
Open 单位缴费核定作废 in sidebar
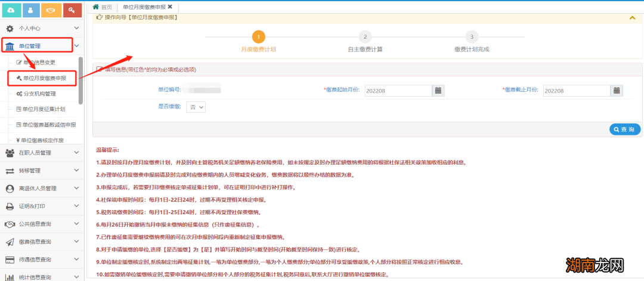click(x=43, y=140)
